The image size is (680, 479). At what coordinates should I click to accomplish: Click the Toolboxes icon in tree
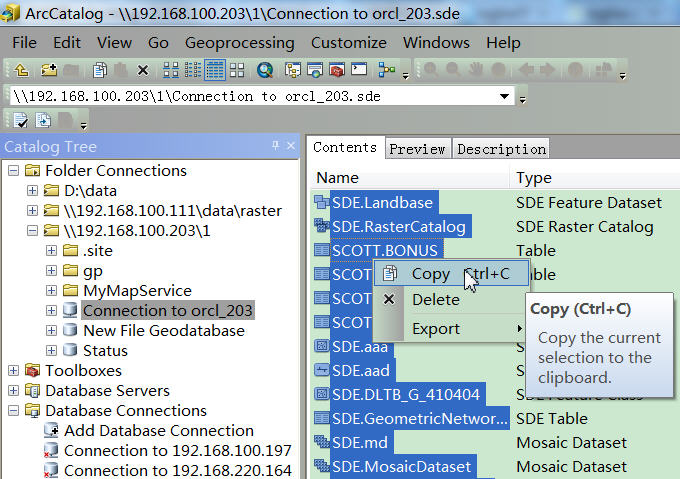tap(33, 371)
